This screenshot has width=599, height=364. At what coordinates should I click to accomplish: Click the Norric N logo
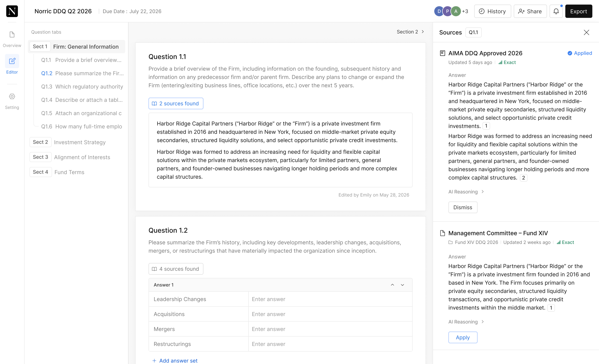pyautogui.click(x=12, y=11)
